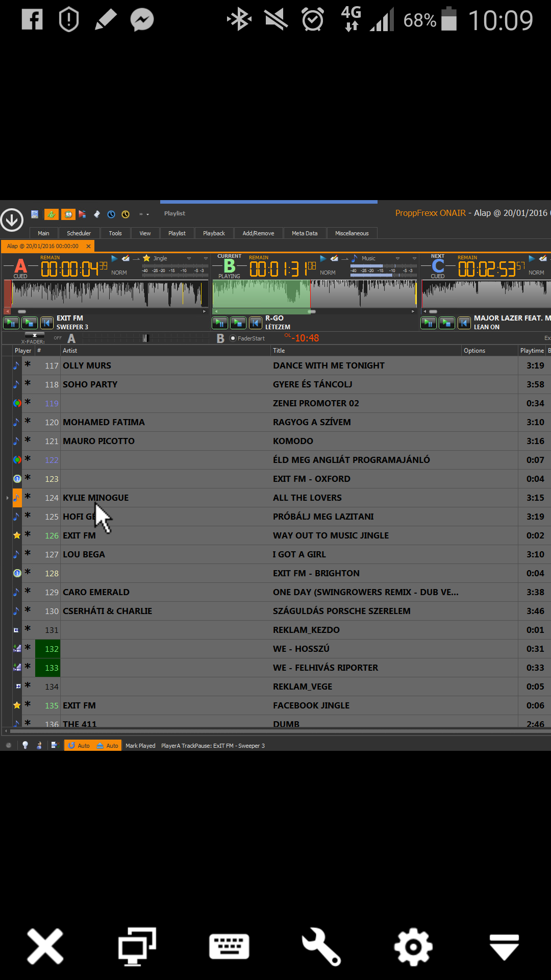Click Player C waveform scrollbar thumb
This screenshot has height=980, width=551.
(x=433, y=311)
